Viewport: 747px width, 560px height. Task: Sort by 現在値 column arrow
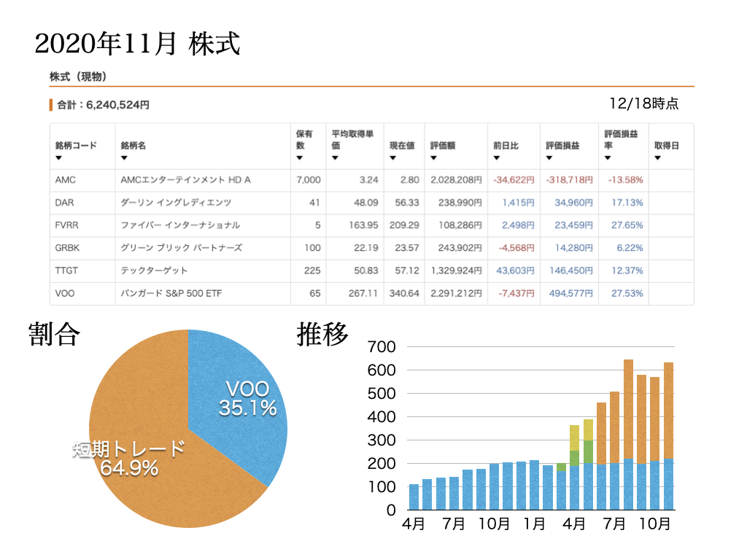coord(393,158)
